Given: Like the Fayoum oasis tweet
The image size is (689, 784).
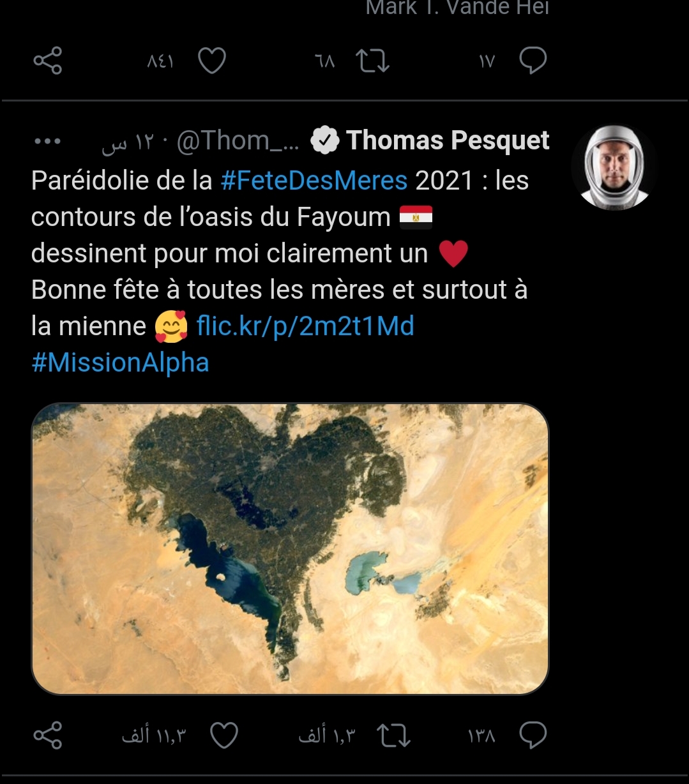Looking at the screenshot, I should [x=224, y=735].
